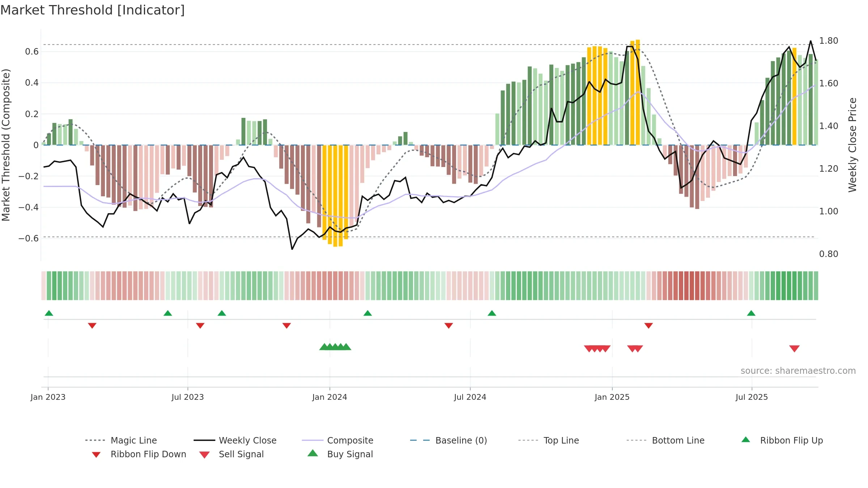Screen dimensions: 868x488
Task: Toggle the Top Line legend entry
Action: tap(548, 440)
